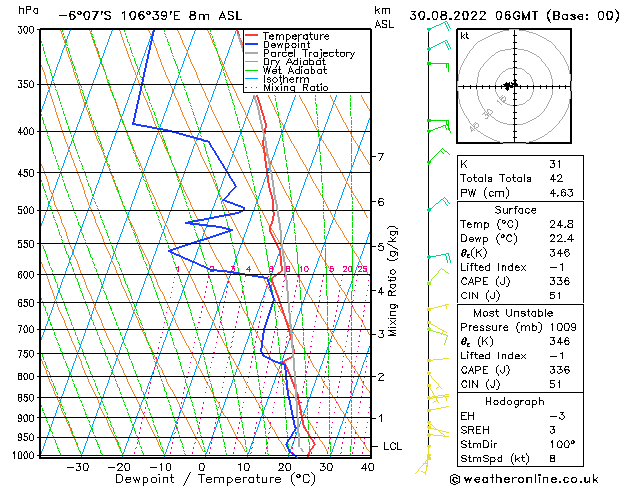The image size is (629, 486).
Task: Select the EH value -3
Action: click(557, 416)
